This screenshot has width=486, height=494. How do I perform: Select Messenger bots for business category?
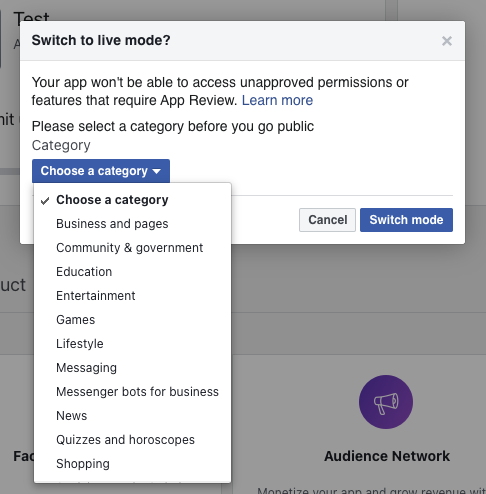132,392
